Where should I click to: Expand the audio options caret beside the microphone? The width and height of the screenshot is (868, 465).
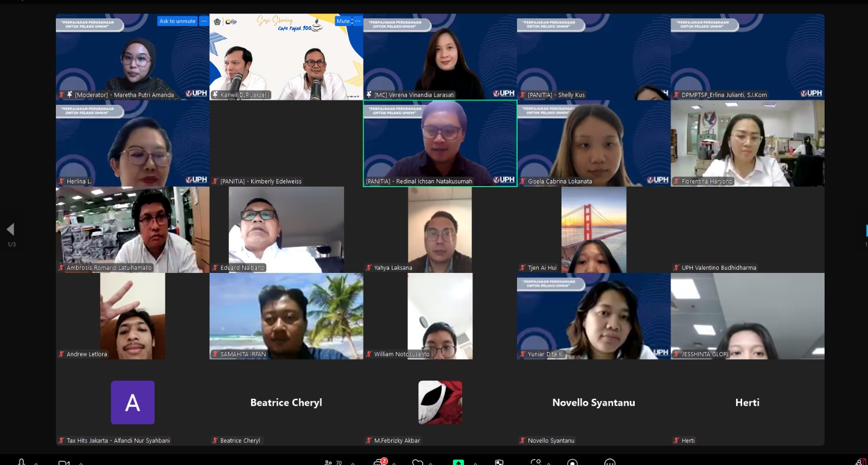36,463
